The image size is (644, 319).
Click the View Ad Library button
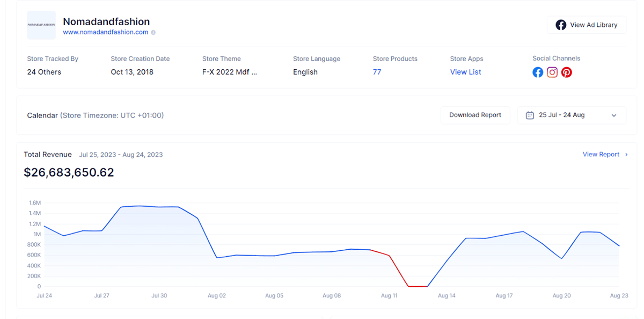(x=587, y=25)
